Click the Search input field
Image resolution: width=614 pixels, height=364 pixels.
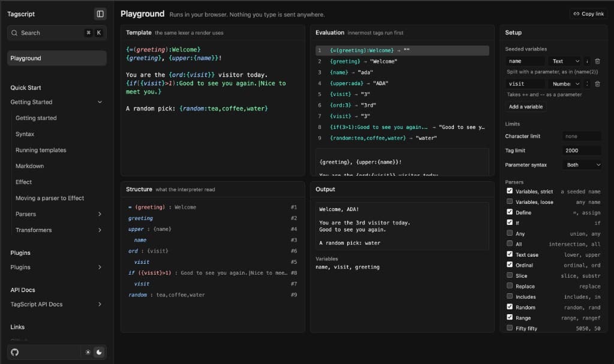click(57, 33)
